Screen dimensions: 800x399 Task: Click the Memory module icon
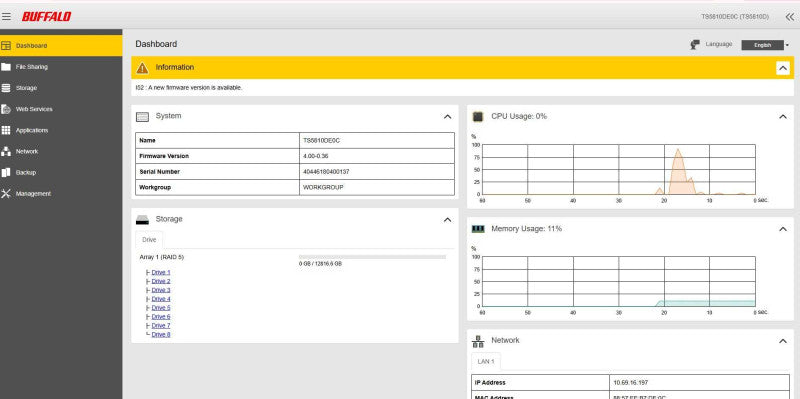coord(478,229)
